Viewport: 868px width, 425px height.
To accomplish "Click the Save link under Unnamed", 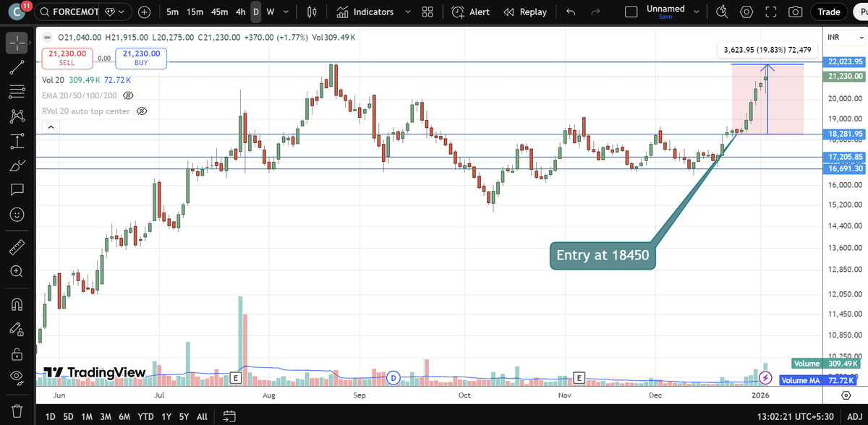I will click(x=665, y=17).
